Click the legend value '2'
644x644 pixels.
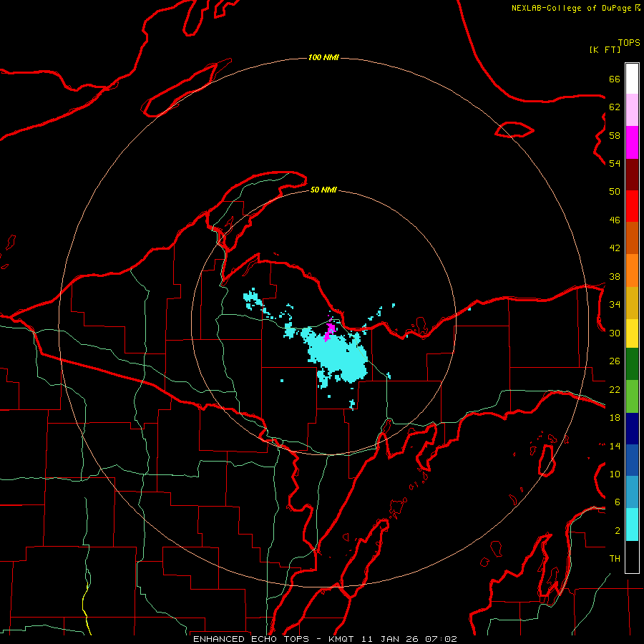pyautogui.click(x=618, y=531)
